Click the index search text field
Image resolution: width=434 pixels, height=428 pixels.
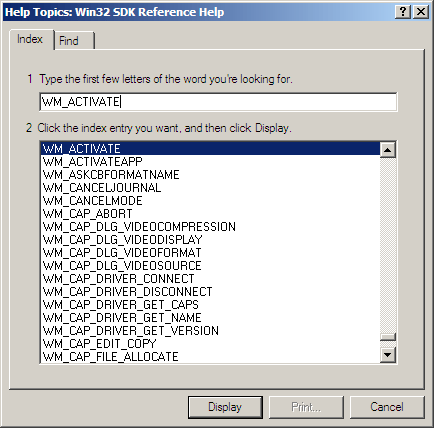point(218,102)
